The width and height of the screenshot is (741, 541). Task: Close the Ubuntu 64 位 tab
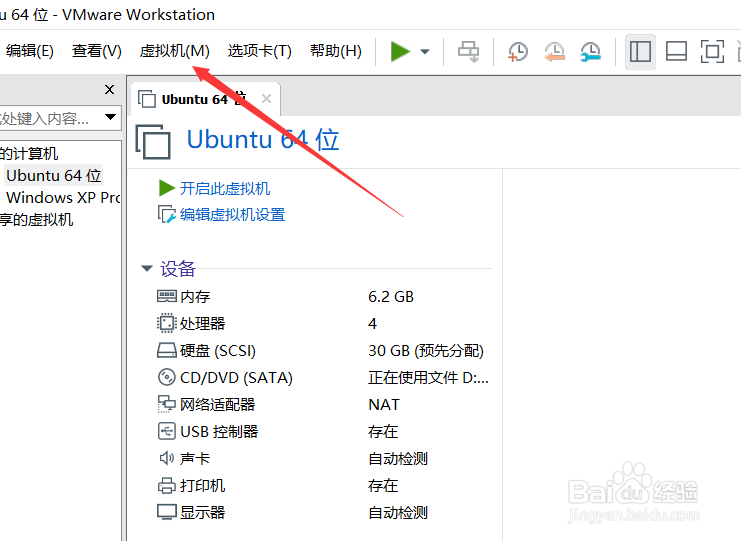267,99
